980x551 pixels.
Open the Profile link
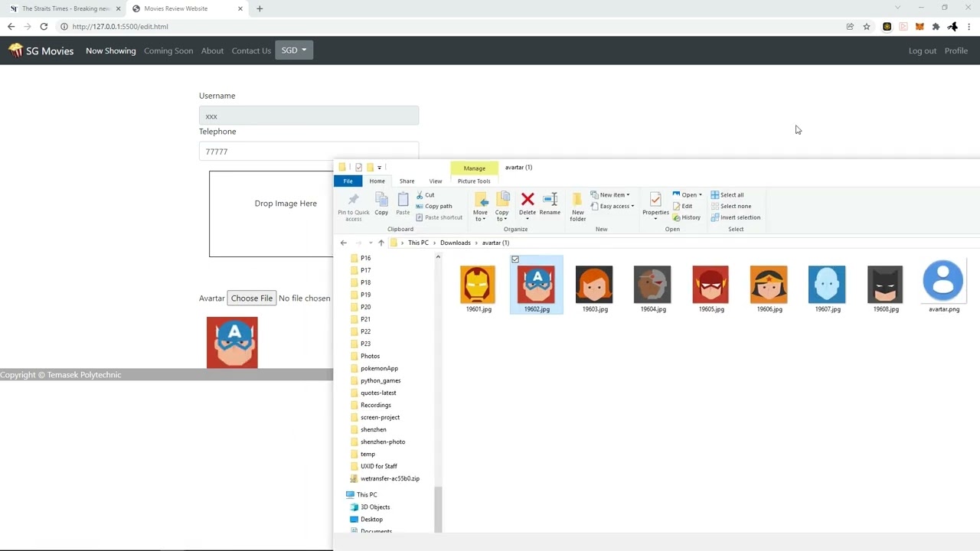(956, 51)
